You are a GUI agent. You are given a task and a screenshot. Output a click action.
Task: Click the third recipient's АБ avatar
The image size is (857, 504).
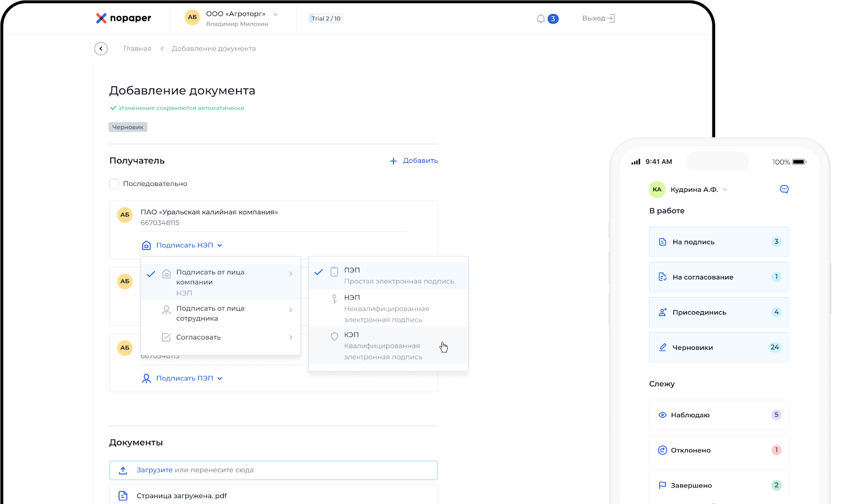pos(125,348)
